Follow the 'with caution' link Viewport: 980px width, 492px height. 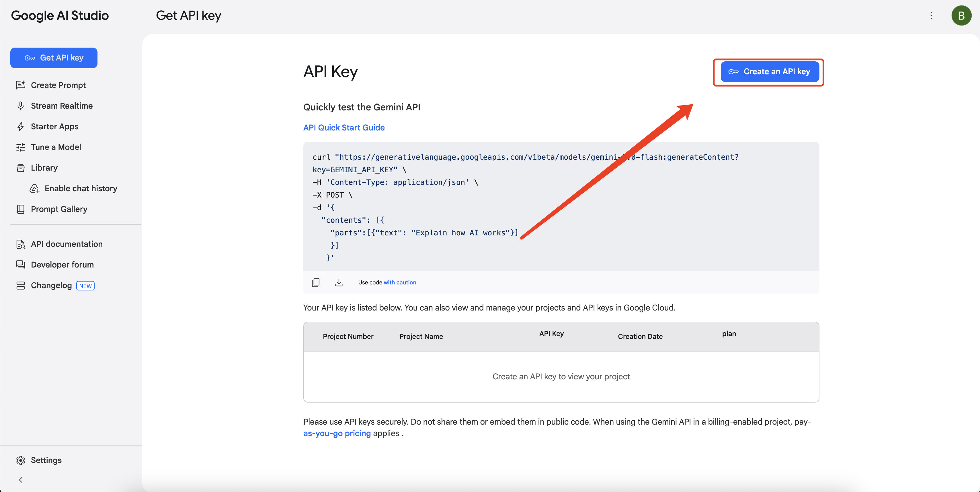400,282
